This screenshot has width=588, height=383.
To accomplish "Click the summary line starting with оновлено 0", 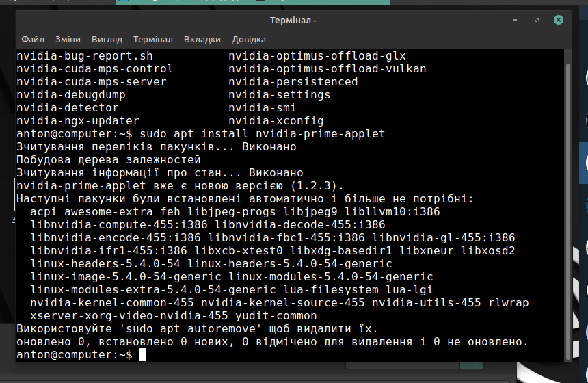I will point(273,342).
